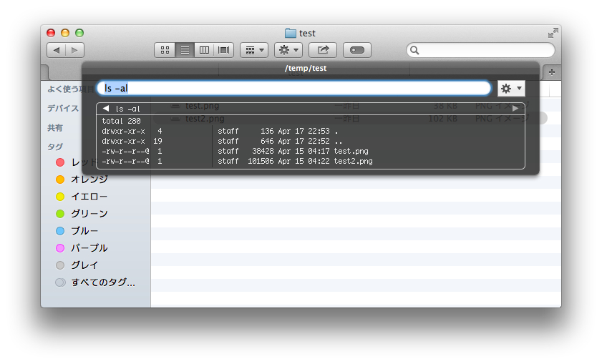Switch to Cover Flow view

(x=224, y=50)
